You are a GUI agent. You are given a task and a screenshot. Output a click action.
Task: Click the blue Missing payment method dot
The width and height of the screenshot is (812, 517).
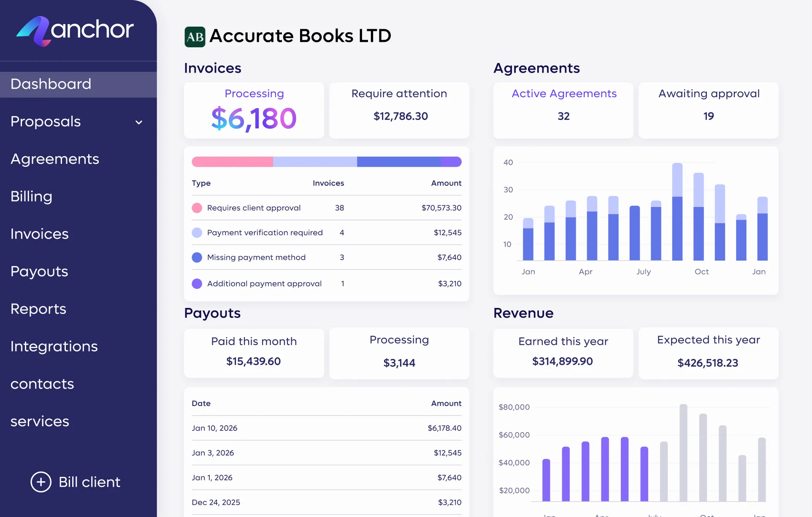pyautogui.click(x=197, y=258)
